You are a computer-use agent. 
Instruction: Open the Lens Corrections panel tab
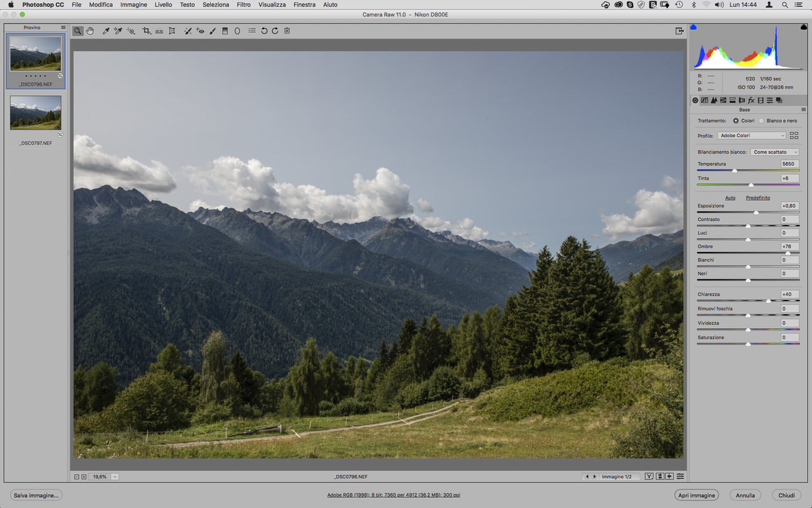(x=742, y=100)
